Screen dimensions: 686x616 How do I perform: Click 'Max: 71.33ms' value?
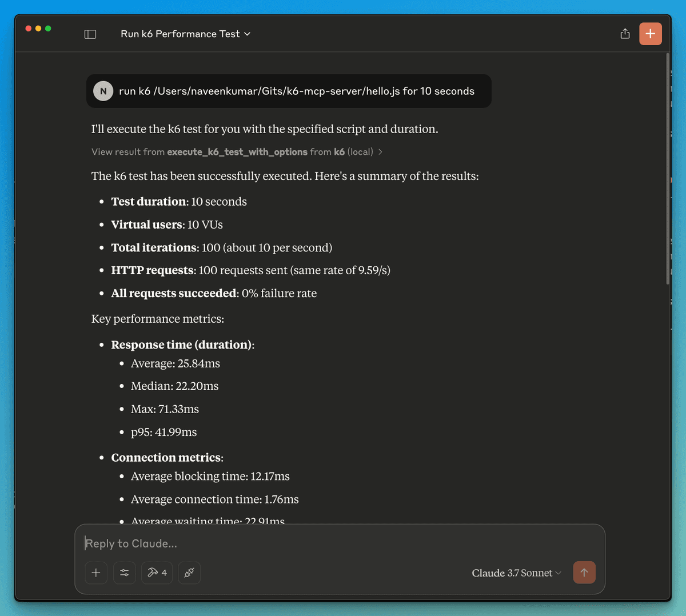[x=165, y=409]
